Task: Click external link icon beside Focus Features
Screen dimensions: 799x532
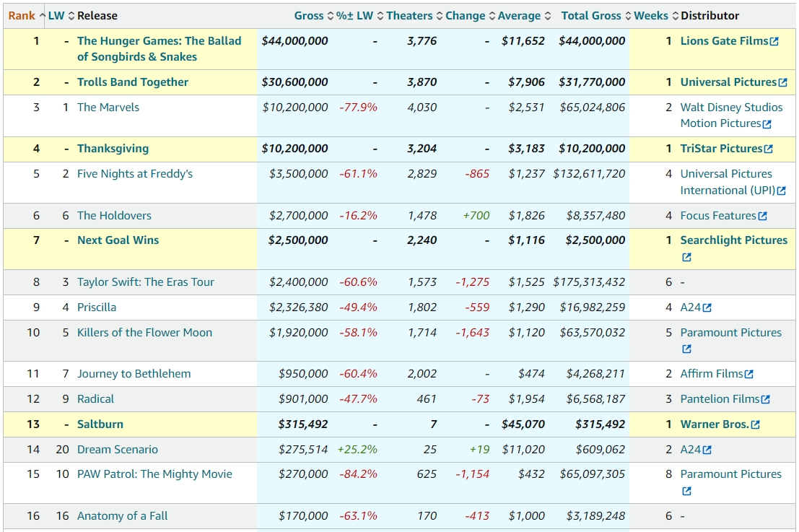Action: click(x=763, y=216)
